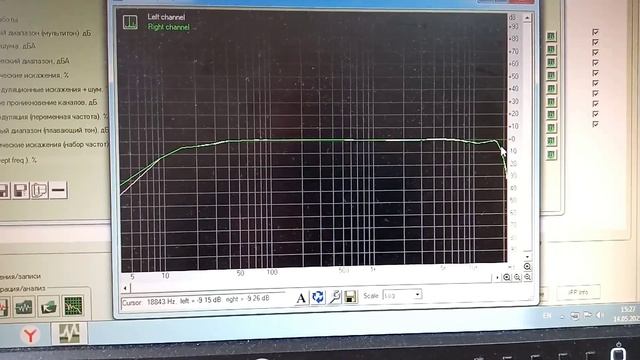Viewport: 640px width, 360px height.
Task: Open the Scale combo box
Action: coord(402,295)
